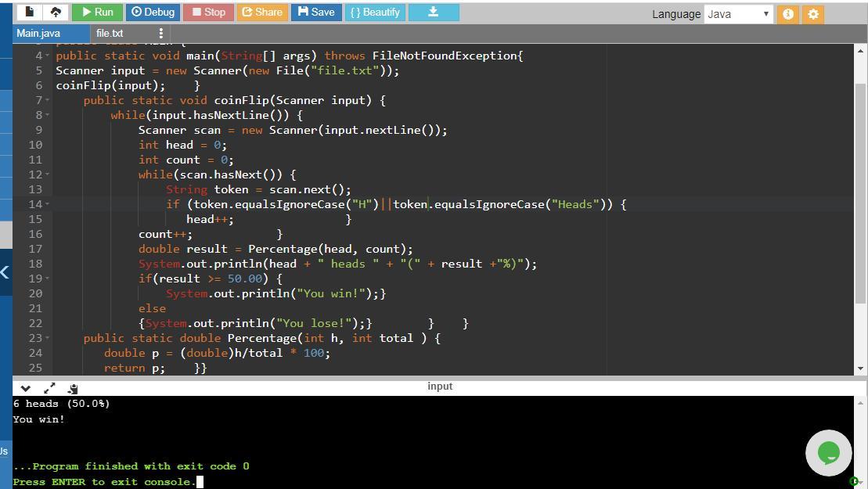Save the project with the Save button

coord(317,12)
